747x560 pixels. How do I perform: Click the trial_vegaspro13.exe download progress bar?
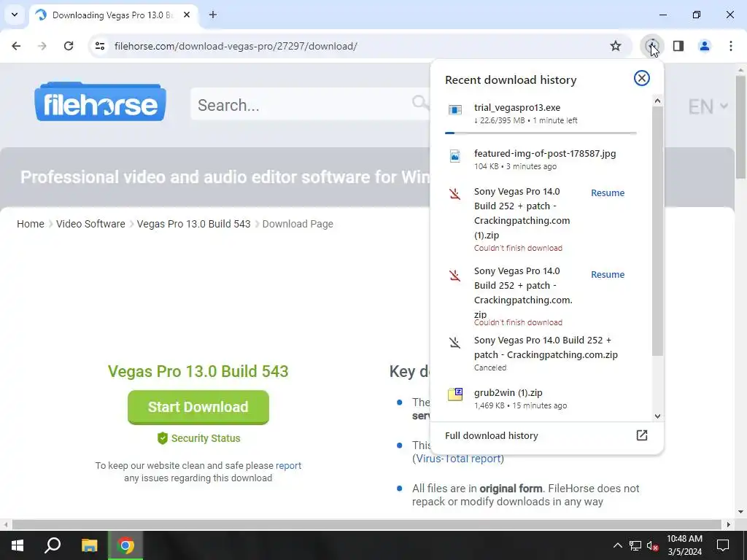(x=541, y=133)
